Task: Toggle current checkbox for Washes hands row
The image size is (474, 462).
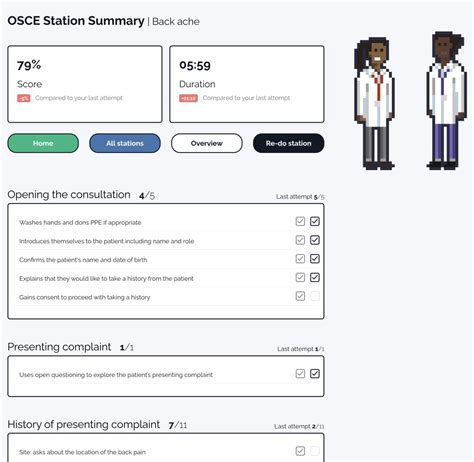Action: click(315, 221)
